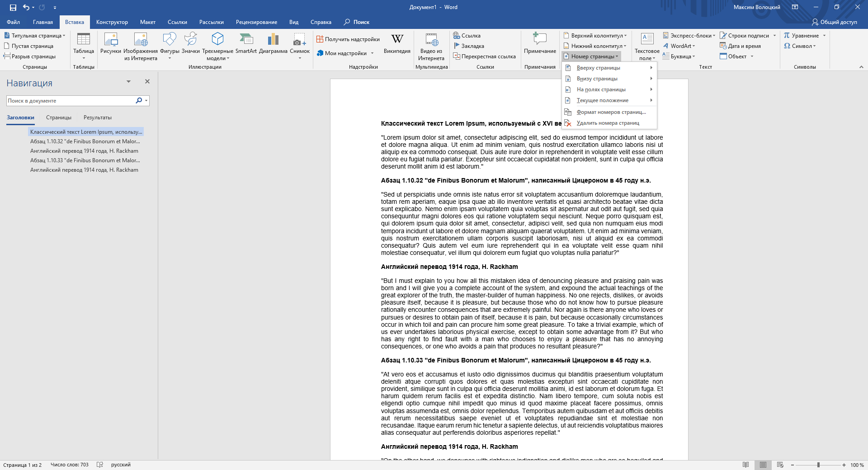The width and height of the screenshot is (868, 470).
Task: Open the На полях страницы submenu
Action: click(609, 89)
